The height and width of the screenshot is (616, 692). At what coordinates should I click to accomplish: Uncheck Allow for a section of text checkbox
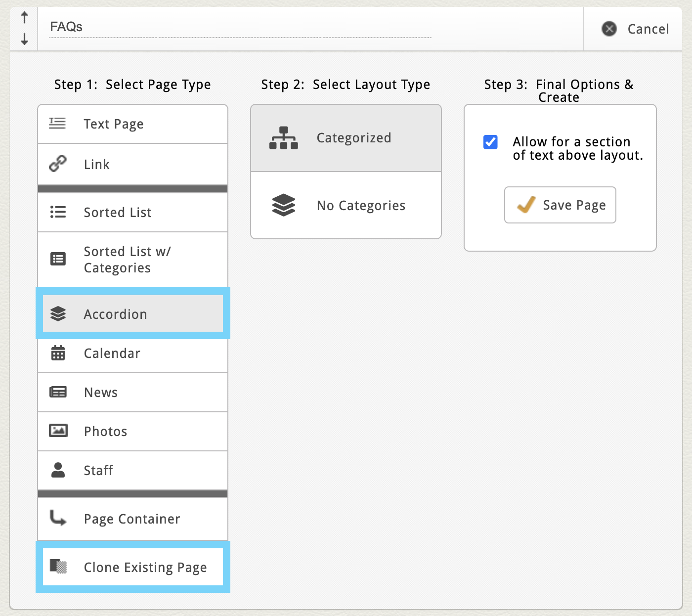[x=490, y=142]
